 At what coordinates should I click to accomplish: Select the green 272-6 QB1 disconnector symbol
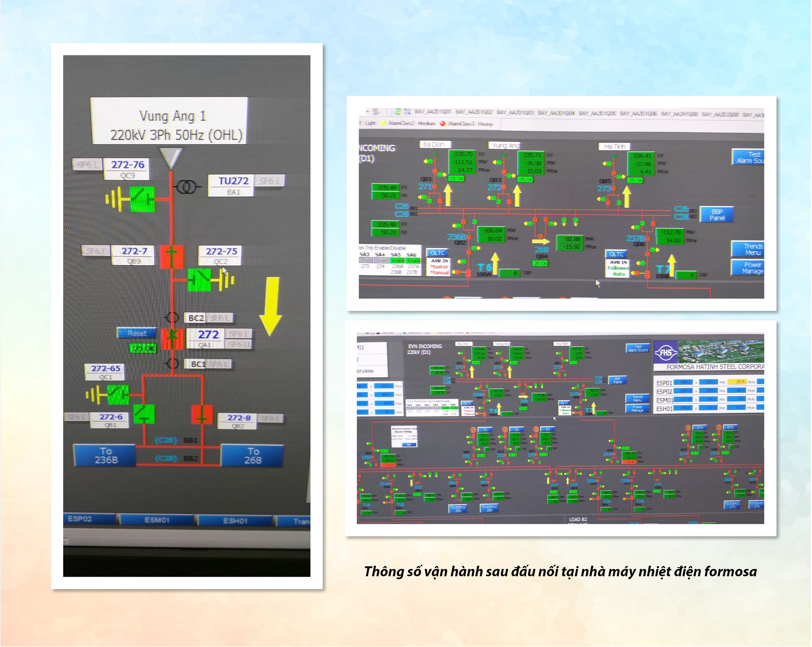pyautogui.click(x=144, y=414)
